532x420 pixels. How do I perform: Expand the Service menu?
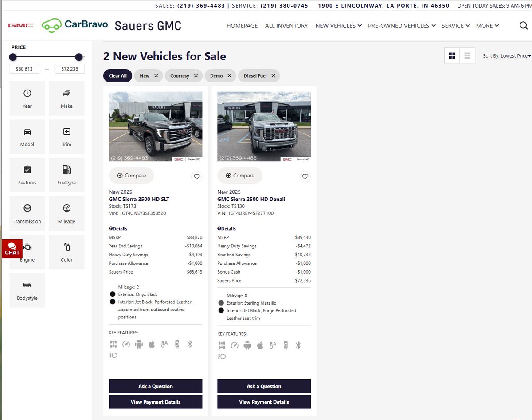[x=455, y=26]
